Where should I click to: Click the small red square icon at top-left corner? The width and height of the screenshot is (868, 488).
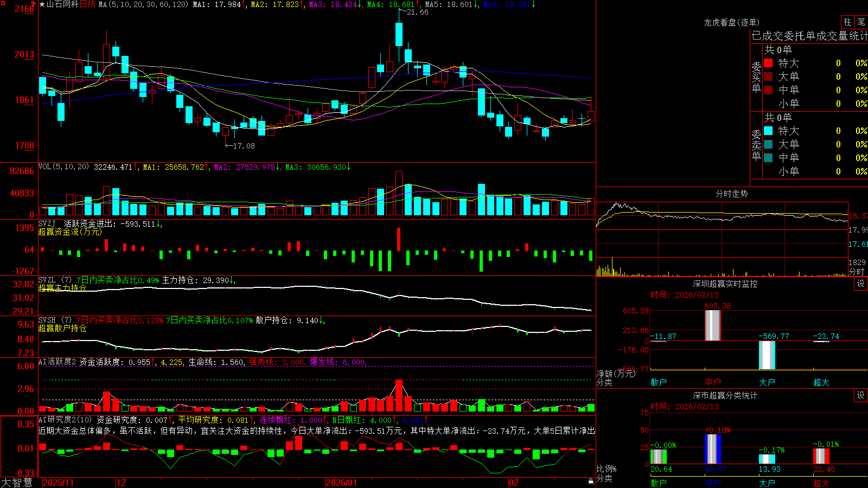[x=2, y=2]
